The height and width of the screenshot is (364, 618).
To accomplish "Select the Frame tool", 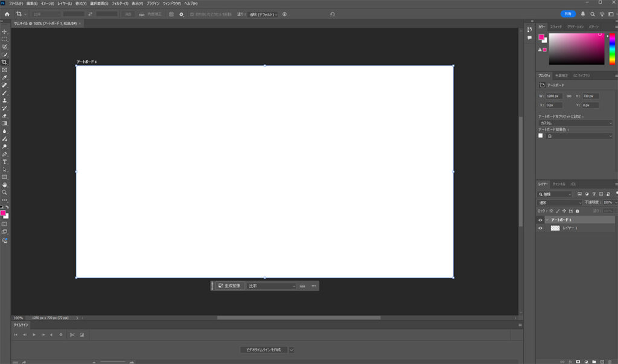I will [x=4, y=70].
